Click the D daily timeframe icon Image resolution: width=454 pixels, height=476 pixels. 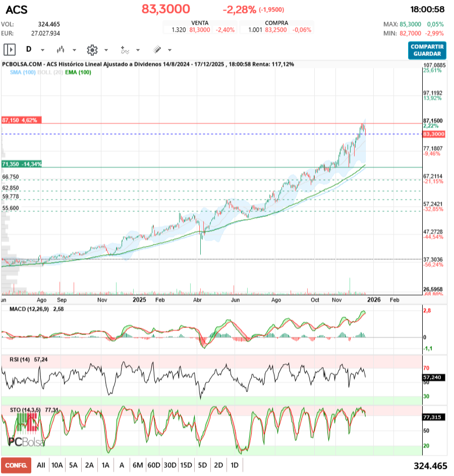(29, 50)
